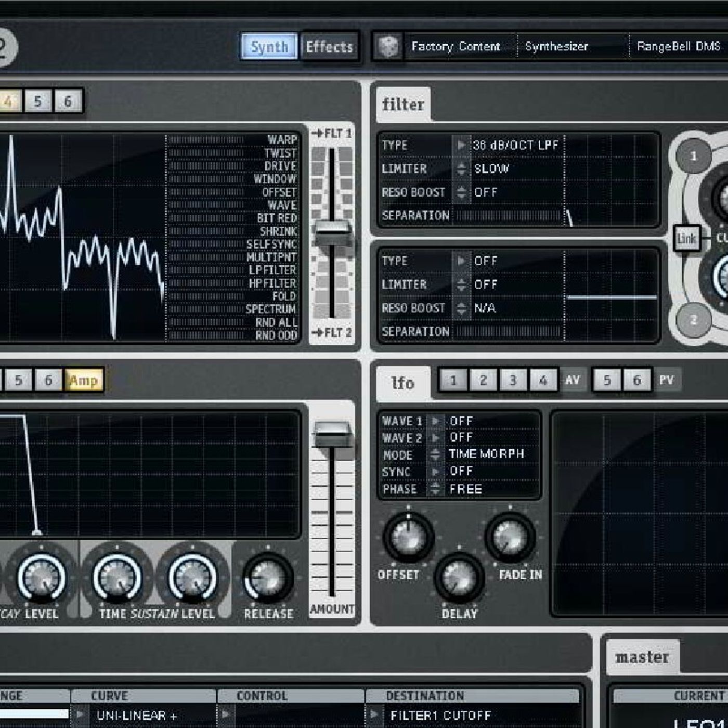This screenshot has height=728, width=728.
Task: Click the LFO OFFSET knob
Action: pos(408,537)
